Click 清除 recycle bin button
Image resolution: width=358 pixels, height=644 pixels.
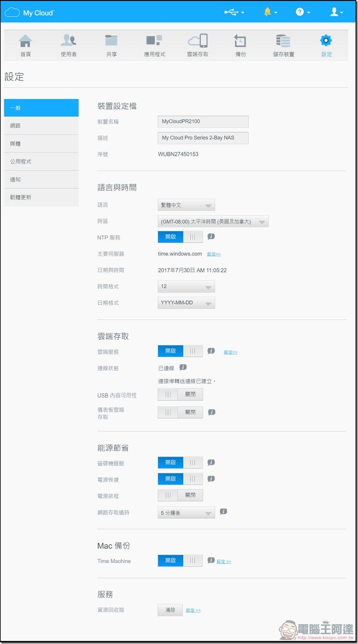(x=170, y=610)
